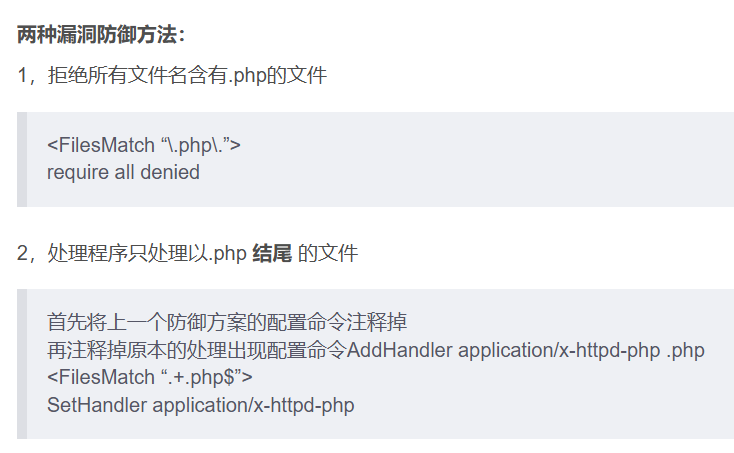Click the heading 两种漏洞防御方法
The image size is (734, 453).
(101, 35)
